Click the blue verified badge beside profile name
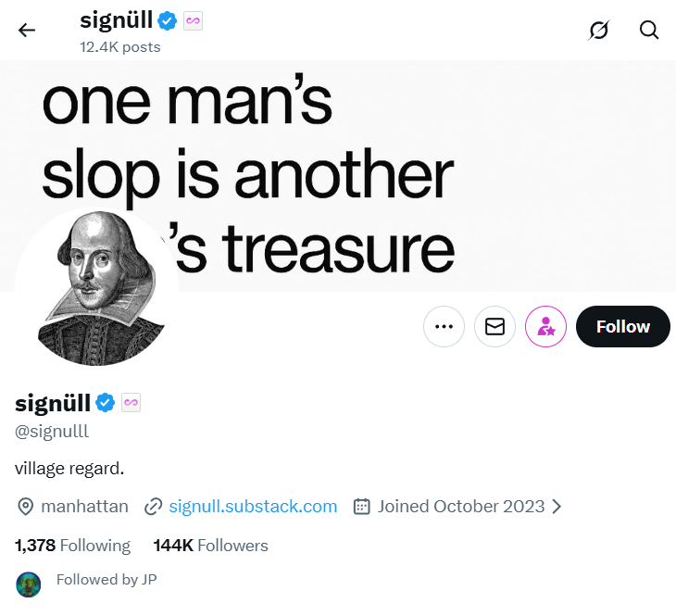Viewport: 676px width, 616px height. [106, 403]
